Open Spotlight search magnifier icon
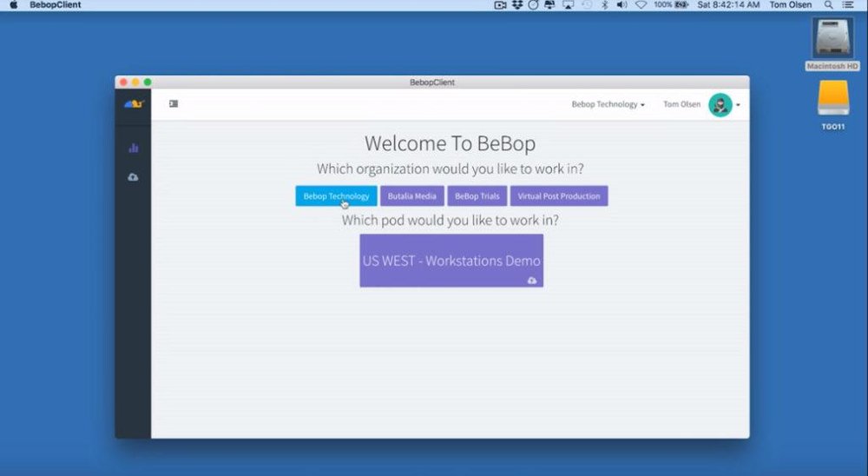The image size is (868, 476). click(829, 5)
